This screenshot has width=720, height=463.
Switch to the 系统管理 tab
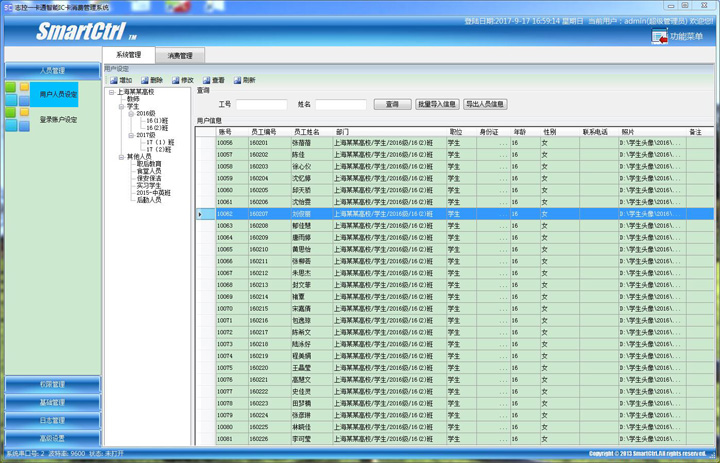[x=128, y=56]
